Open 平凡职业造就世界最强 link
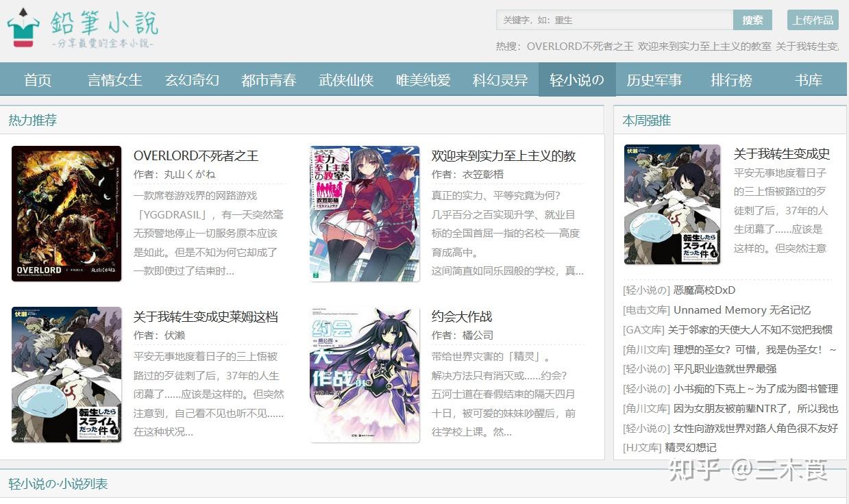The image size is (849, 504). coord(725,369)
